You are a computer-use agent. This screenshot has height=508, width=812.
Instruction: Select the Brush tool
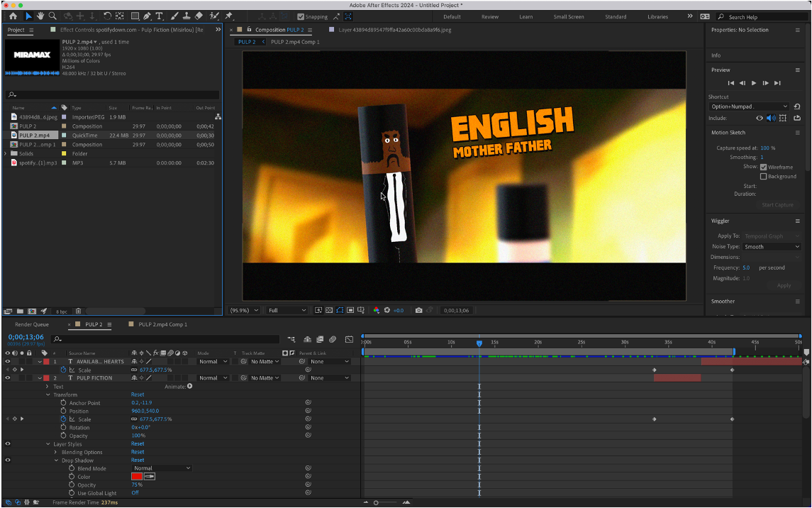tap(174, 16)
